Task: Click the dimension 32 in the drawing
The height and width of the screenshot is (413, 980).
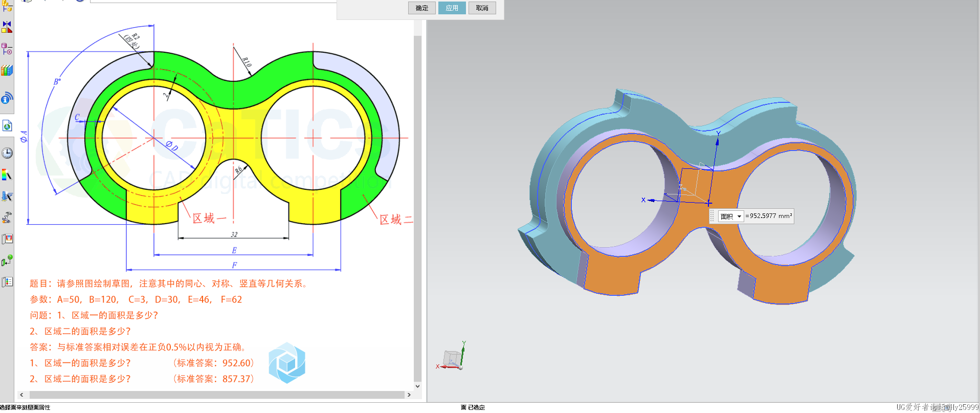Action: click(x=234, y=234)
